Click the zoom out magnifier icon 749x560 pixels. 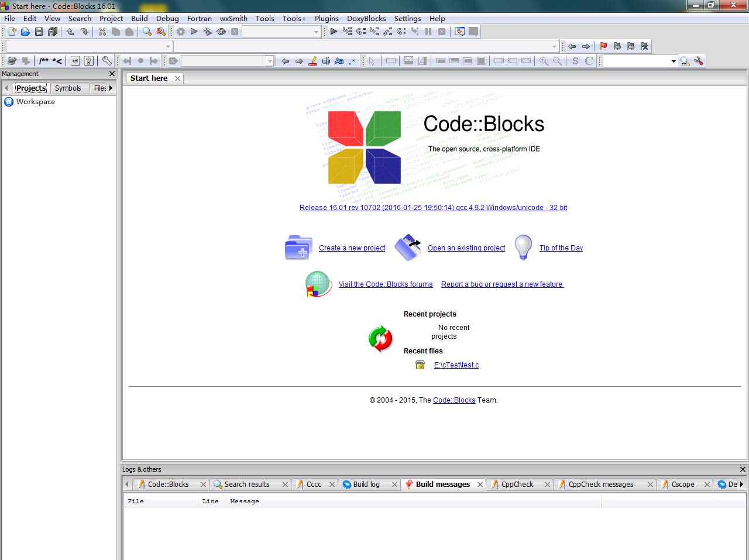click(x=557, y=61)
